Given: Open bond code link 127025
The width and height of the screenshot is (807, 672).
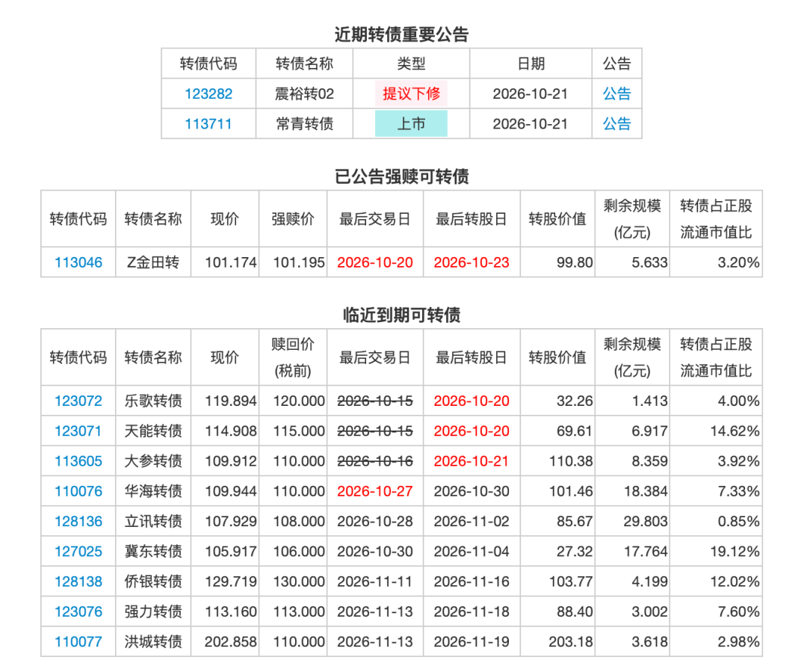Looking at the screenshot, I should click(78, 552).
